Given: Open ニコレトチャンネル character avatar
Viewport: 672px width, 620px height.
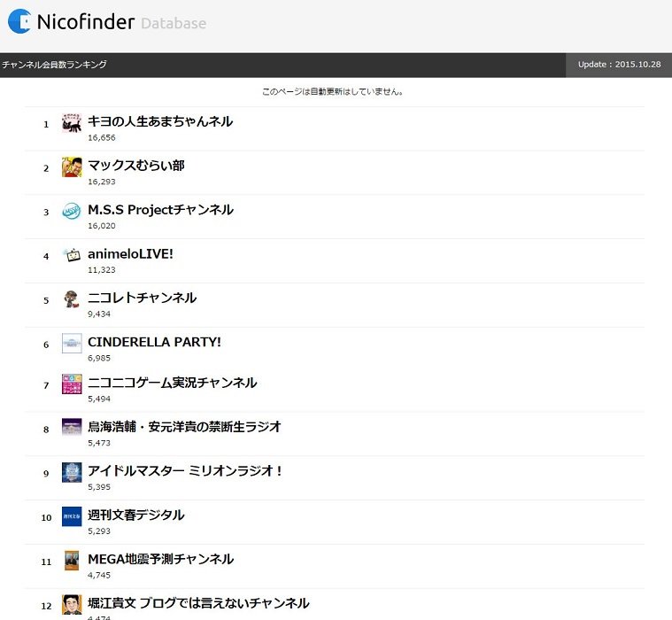Looking at the screenshot, I should (72, 299).
